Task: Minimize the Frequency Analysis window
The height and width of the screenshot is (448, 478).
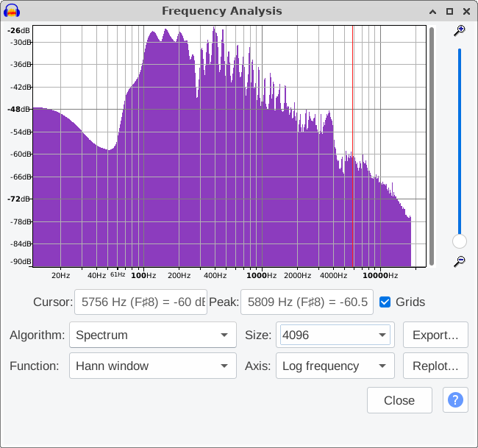Action: click(433, 12)
